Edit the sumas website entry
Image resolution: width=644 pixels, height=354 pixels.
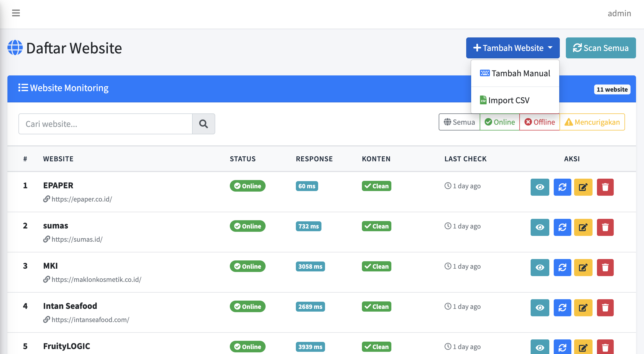[x=583, y=227]
